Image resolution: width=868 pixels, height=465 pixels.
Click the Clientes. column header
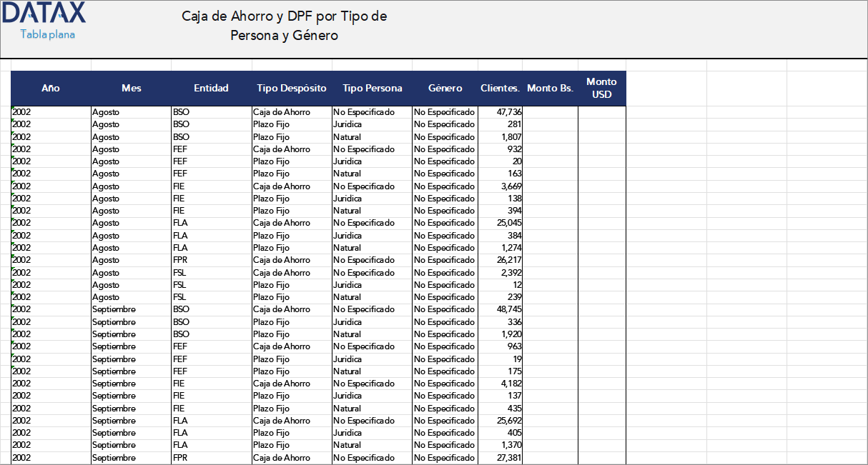click(x=500, y=89)
